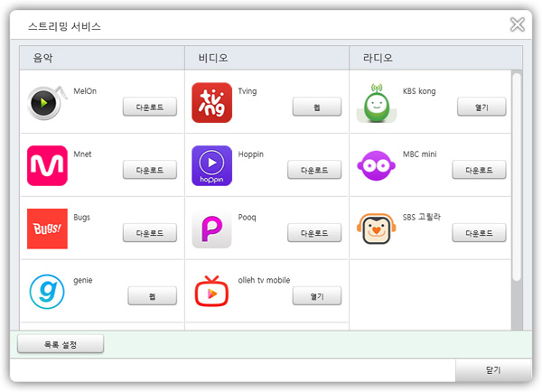Click the 닫기 close button at bottom
The image size is (542, 392).
coord(493,370)
